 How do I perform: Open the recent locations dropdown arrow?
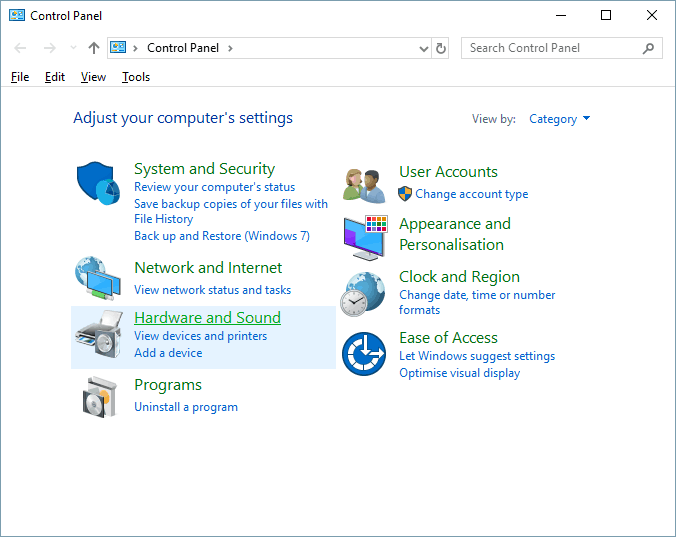coord(73,48)
